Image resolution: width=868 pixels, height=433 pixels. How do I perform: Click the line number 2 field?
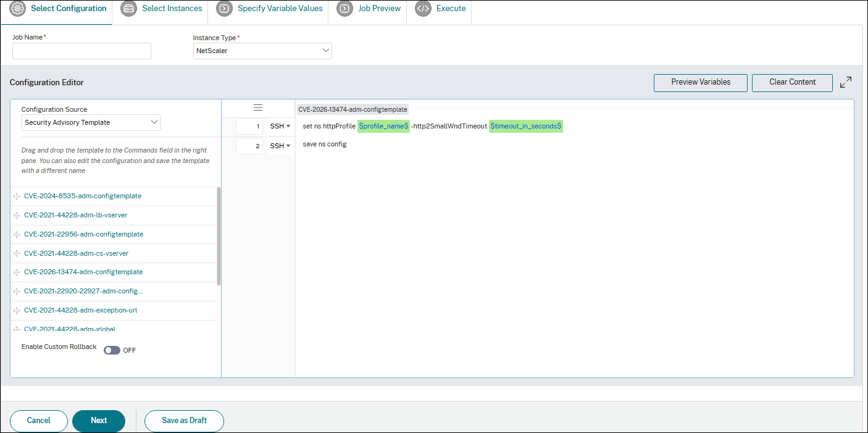coord(249,146)
